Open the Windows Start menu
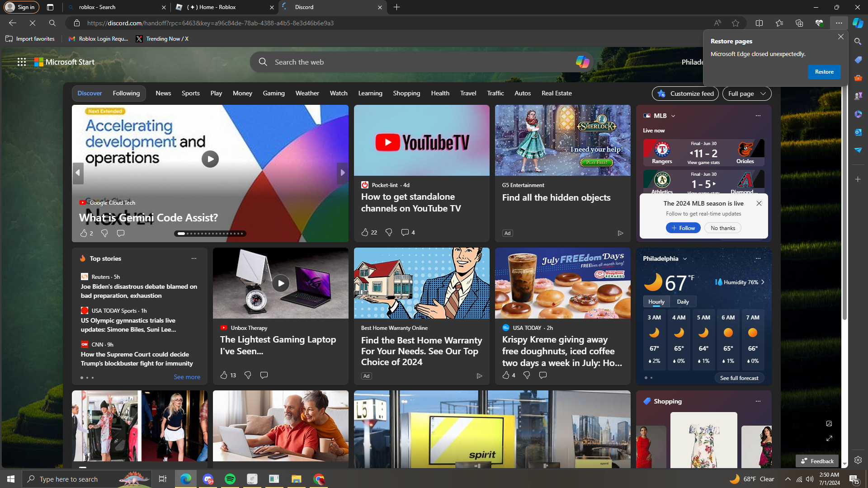868x488 pixels. (11, 479)
